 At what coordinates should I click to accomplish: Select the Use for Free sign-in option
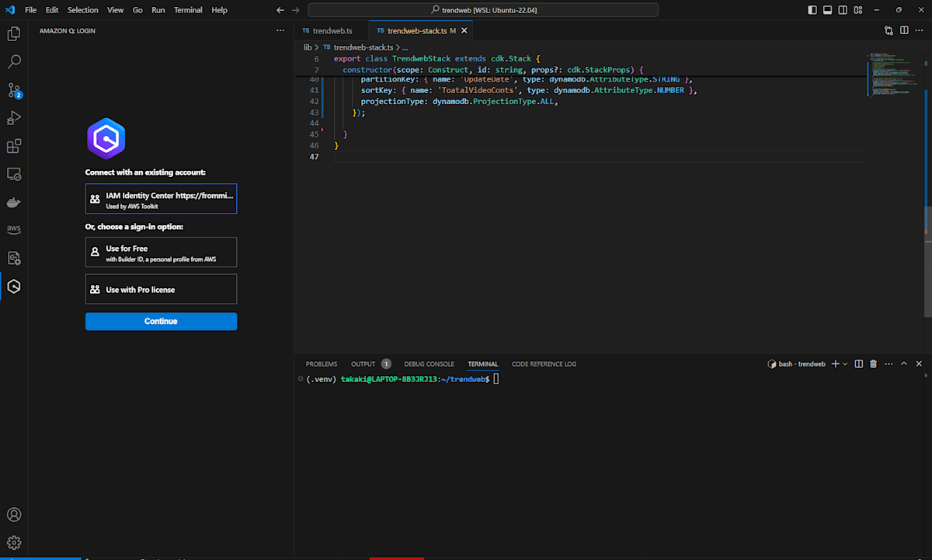click(161, 252)
